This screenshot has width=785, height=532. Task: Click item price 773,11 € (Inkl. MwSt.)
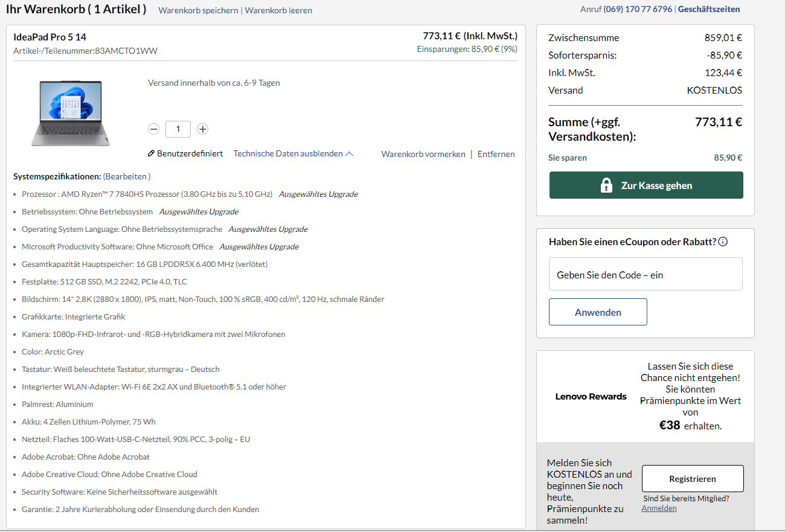tap(470, 36)
